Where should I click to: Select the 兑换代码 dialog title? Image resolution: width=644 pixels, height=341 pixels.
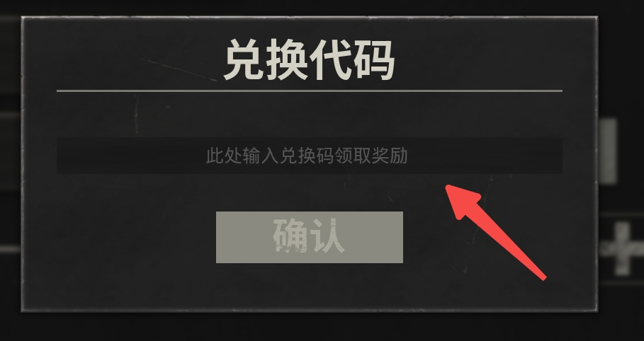[x=310, y=60]
